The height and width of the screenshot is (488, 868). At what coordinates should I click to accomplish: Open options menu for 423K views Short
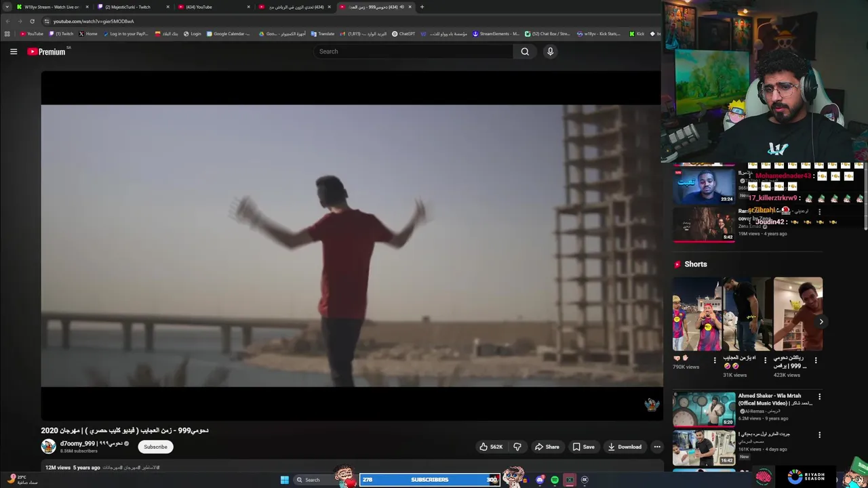[816, 361]
